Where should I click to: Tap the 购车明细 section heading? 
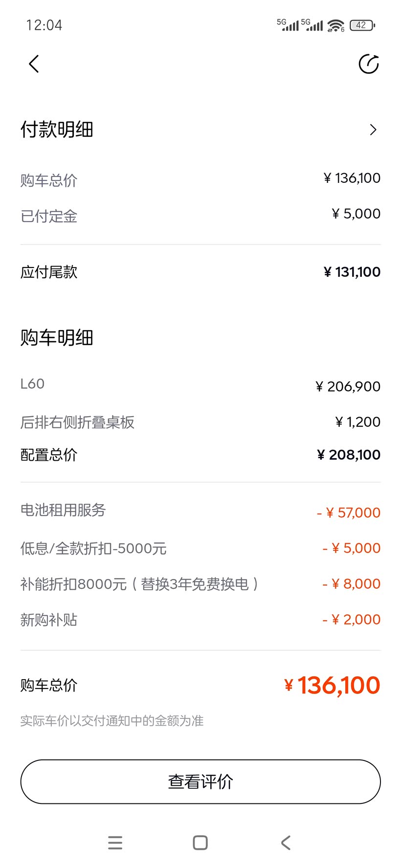pyautogui.click(x=57, y=337)
